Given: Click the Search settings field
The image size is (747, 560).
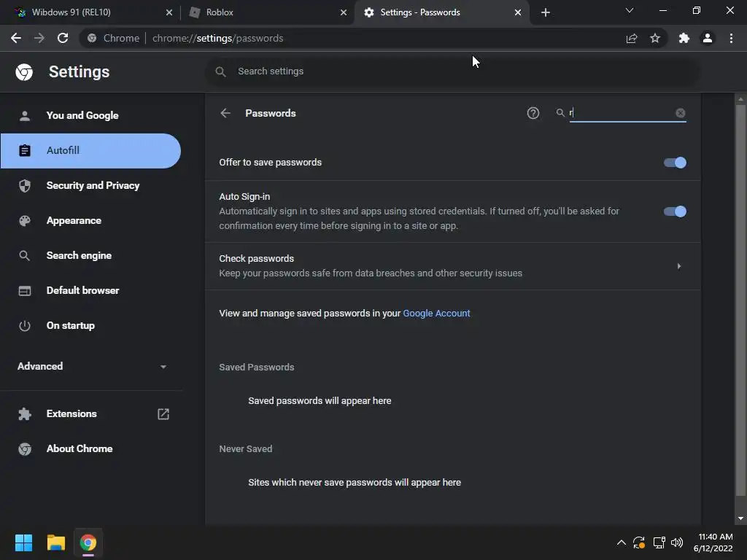Looking at the screenshot, I should pyautogui.click(x=452, y=71).
